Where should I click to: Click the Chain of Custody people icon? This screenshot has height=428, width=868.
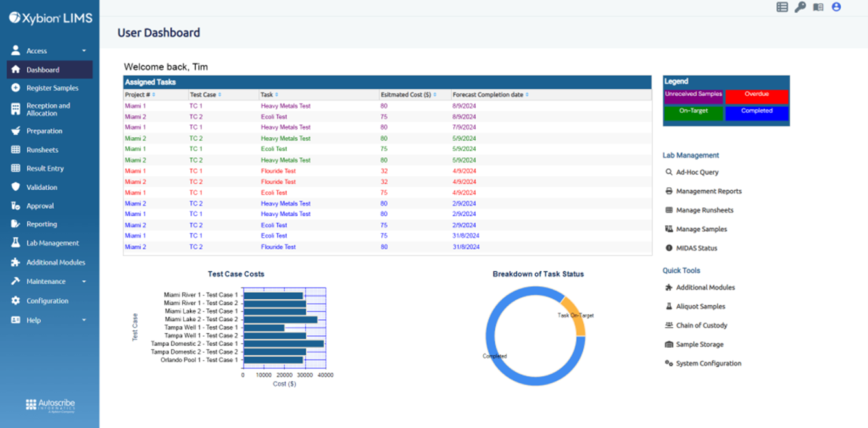pos(669,325)
